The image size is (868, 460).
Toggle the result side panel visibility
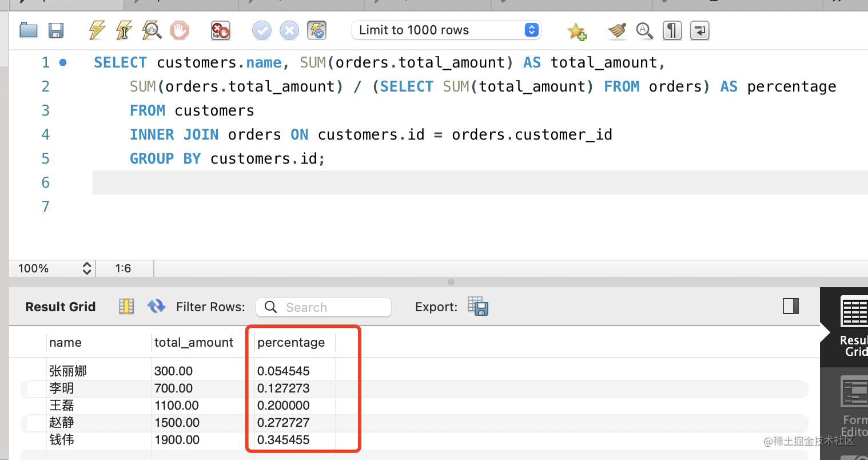pyautogui.click(x=791, y=306)
